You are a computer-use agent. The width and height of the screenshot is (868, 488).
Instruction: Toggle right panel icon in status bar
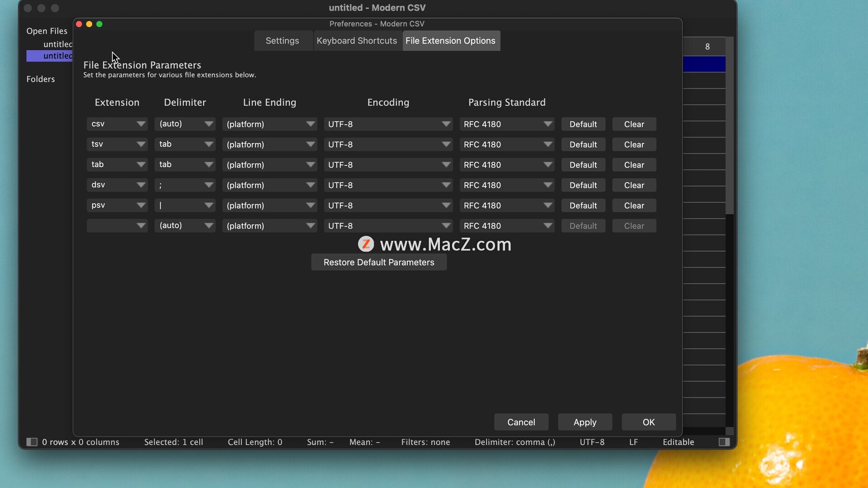[x=724, y=442]
